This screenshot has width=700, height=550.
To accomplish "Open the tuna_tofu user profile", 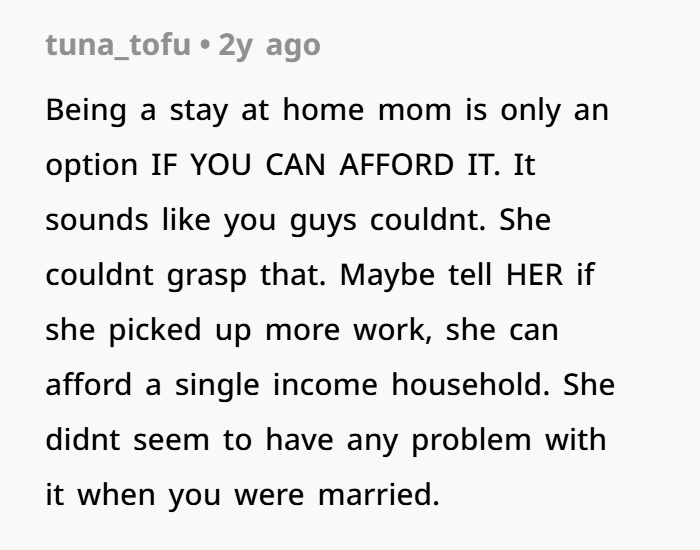I will (x=117, y=47).
